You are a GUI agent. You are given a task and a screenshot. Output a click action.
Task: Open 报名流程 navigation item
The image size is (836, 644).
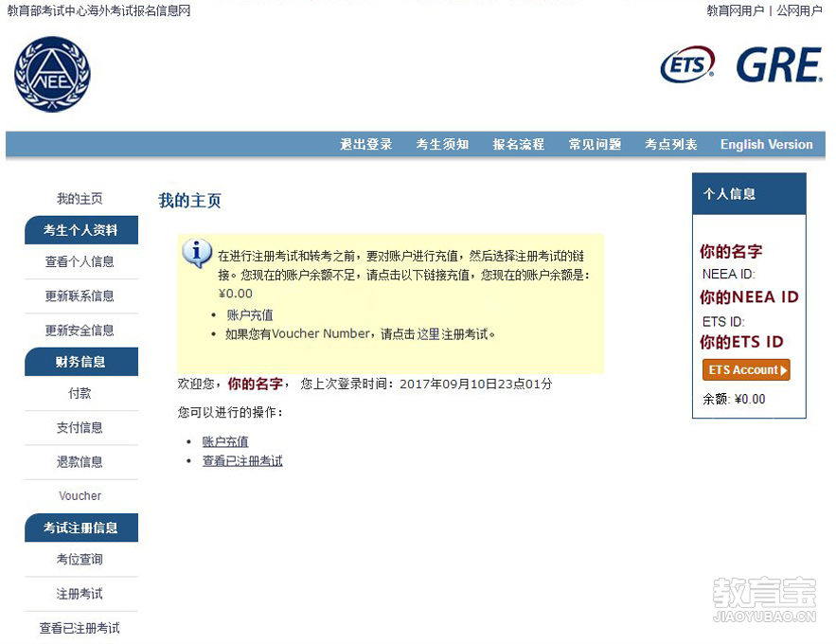tap(518, 145)
